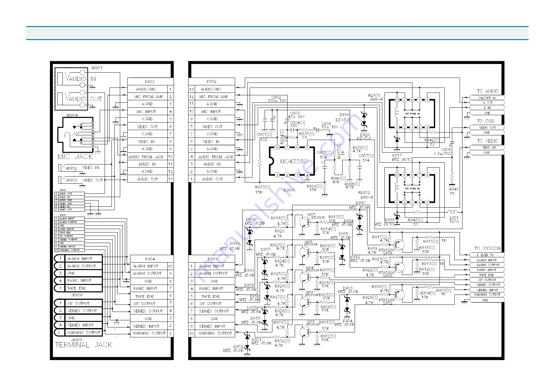The height and width of the screenshot is (392, 555).
Task: Select the Q907 transistor label
Action: 311,214
